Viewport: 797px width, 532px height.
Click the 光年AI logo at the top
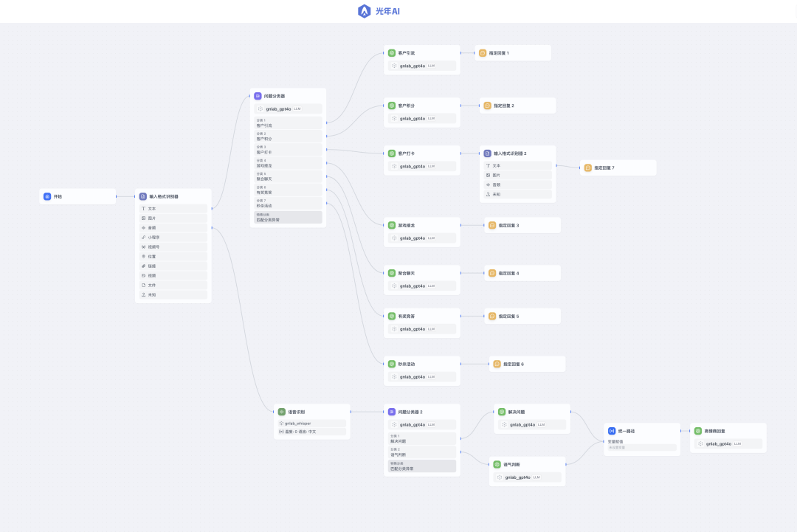point(379,11)
